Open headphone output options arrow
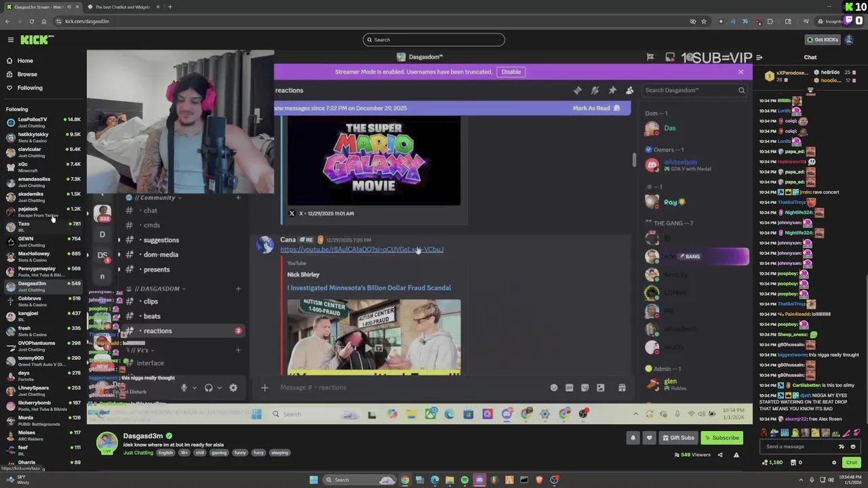This screenshot has width=868, height=488. [x=220, y=388]
